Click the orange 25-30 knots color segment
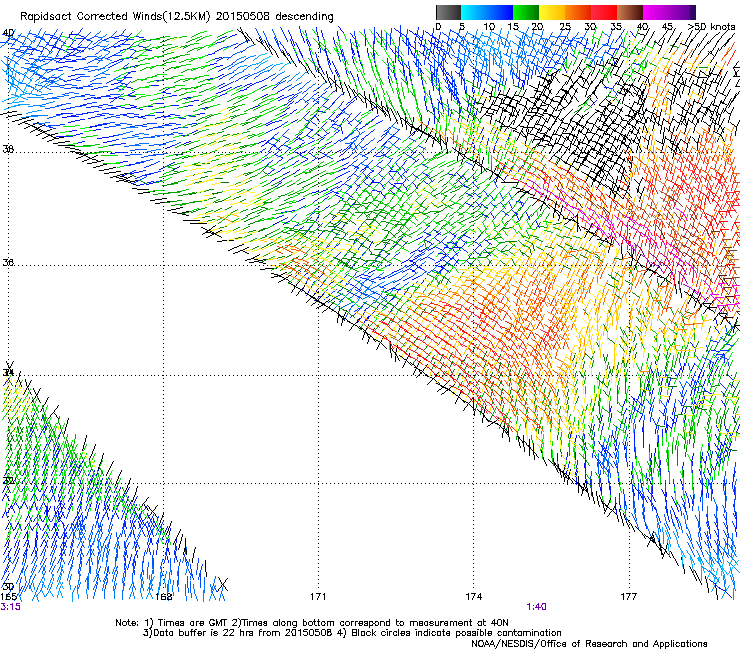The width and height of the screenshot is (740, 650). 578,12
